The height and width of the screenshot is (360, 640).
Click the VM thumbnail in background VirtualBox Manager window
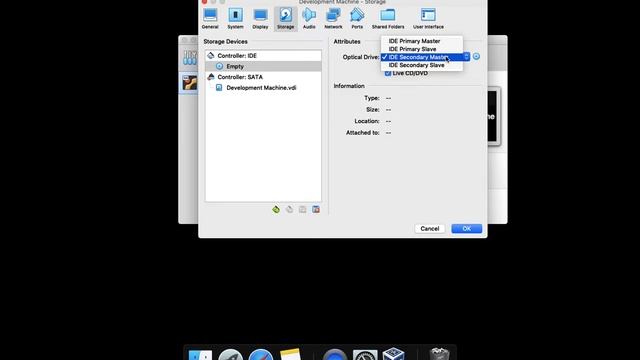(190, 83)
